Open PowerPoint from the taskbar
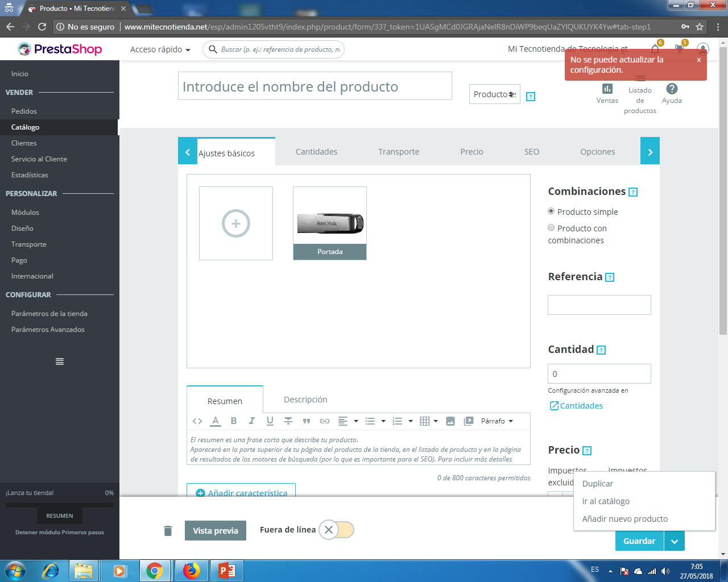This screenshot has height=582, width=728. [x=227, y=571]
